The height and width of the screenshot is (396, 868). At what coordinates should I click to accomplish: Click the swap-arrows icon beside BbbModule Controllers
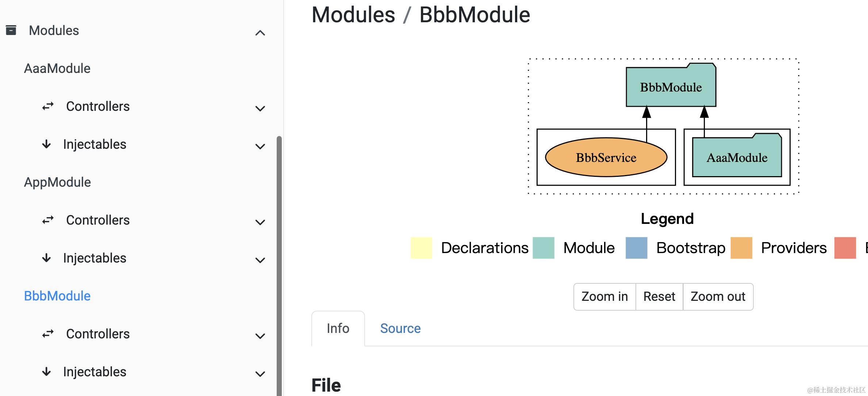click(48, 334)
